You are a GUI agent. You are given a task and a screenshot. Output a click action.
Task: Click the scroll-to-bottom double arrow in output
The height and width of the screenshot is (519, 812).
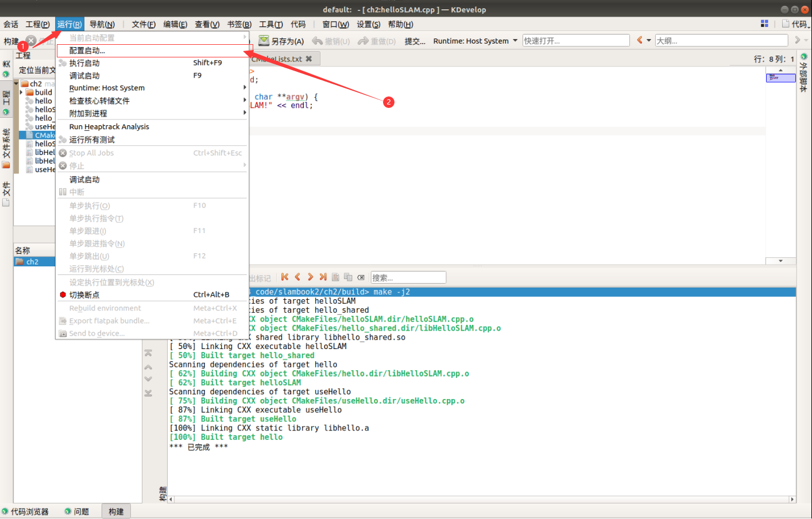148,393
